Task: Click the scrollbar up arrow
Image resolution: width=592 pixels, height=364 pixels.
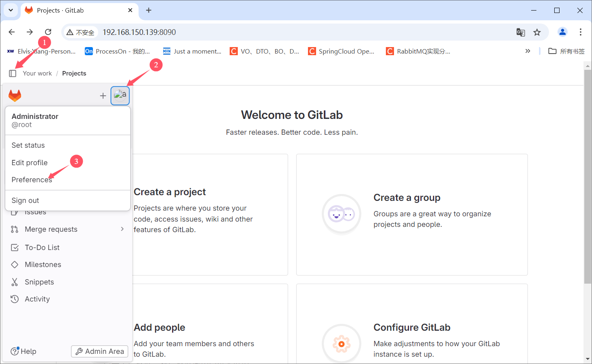Action: point(588,65)
